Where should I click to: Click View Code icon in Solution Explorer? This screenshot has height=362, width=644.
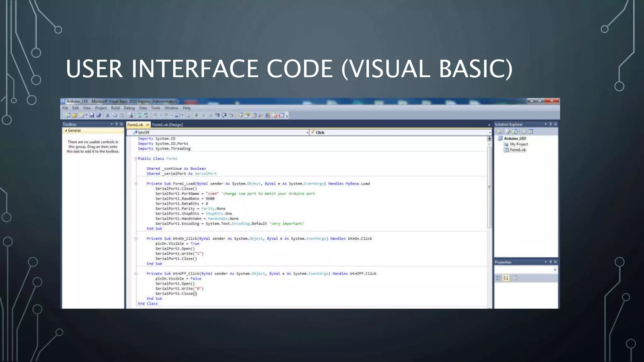tap(524, 132)
